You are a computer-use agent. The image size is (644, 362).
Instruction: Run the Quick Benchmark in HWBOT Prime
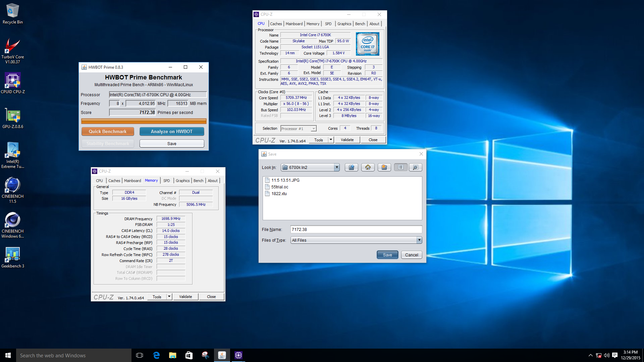(108, 131)
